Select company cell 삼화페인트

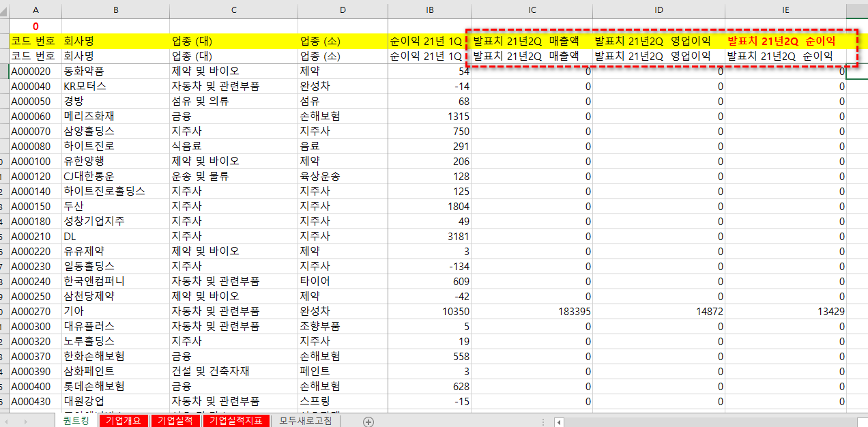115,371
